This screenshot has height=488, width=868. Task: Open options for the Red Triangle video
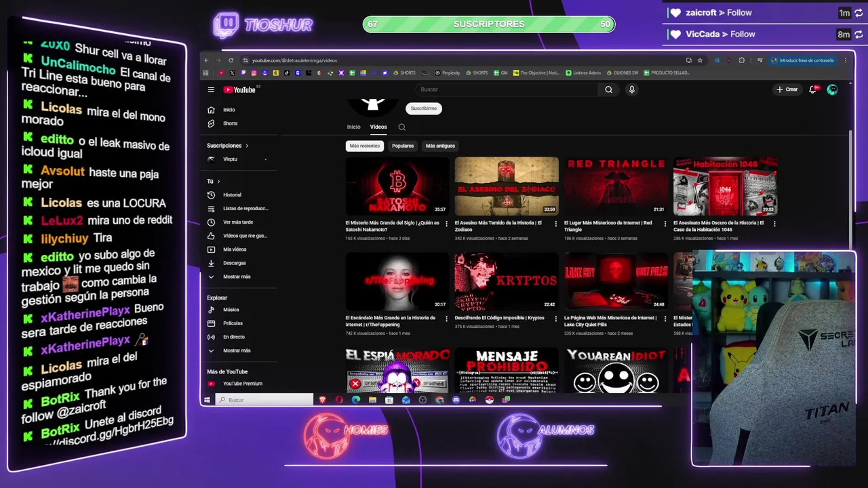click(x=665, y=224)
